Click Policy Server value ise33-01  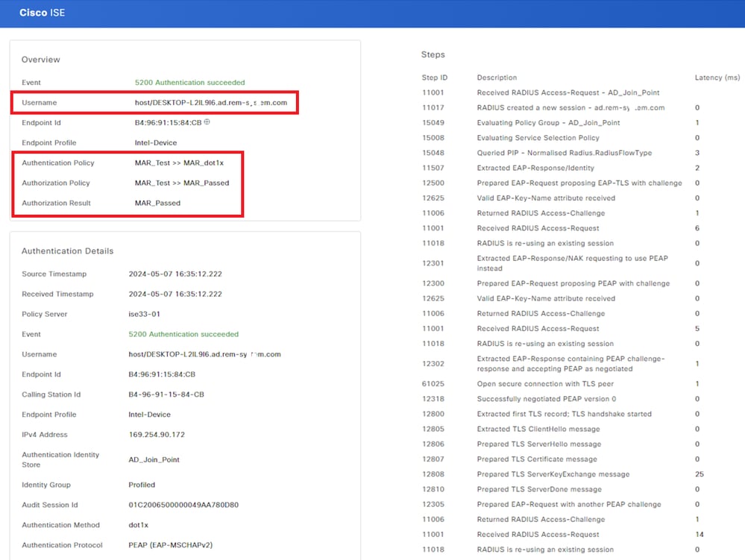(144, 314)
